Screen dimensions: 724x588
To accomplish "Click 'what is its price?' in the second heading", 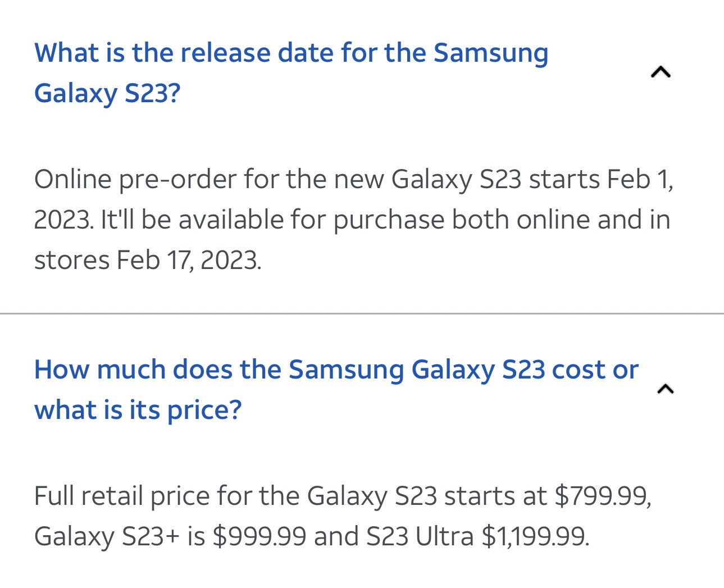I will coord(138,410).
